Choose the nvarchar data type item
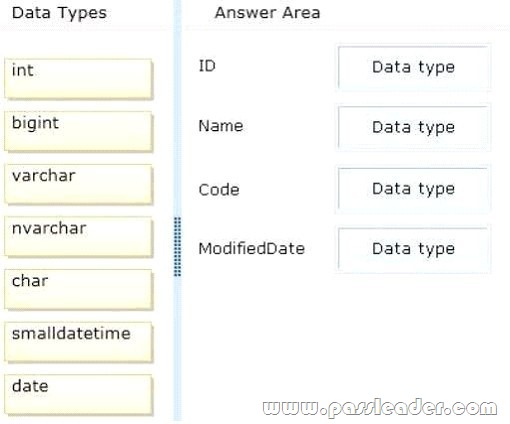This screenshot has height=424, width=510. [x=78, y=237]
